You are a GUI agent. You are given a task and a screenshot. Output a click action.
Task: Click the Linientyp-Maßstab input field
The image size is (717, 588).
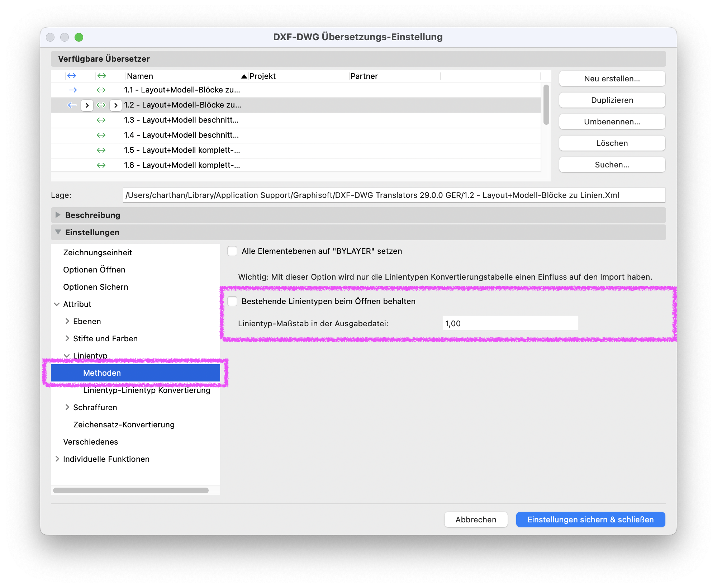(x=510, y=323)
